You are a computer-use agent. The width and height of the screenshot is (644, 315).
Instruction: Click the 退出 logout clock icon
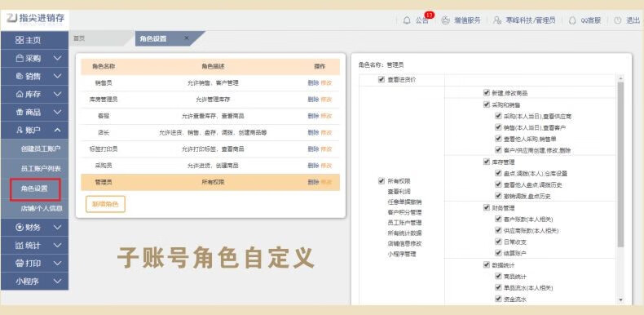[617, 20]
